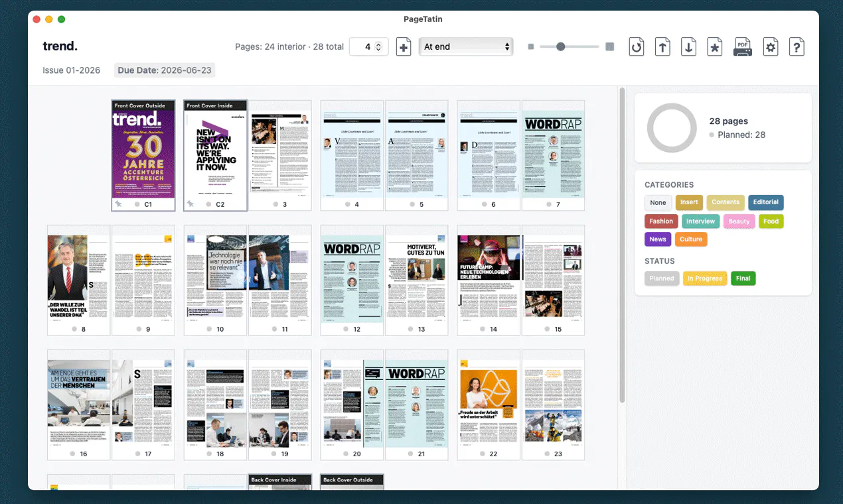Click the status dot of page C1
Viewport: 843px width, 504px height.
click(137, 205)
